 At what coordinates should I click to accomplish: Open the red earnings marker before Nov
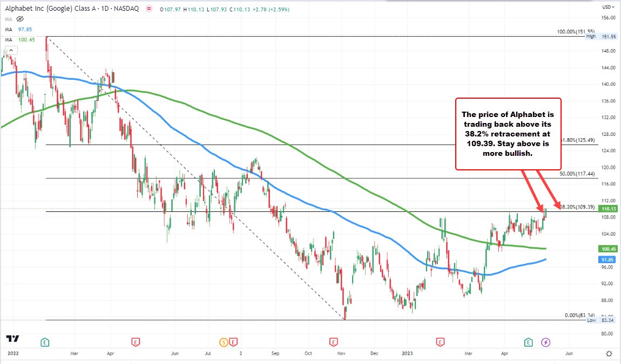click(x=334, y=342)
